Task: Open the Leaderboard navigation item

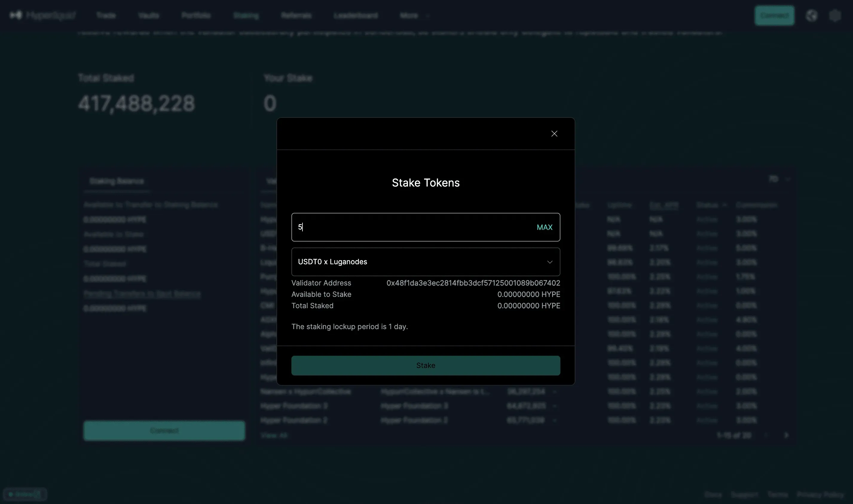Action: (356, 16)
